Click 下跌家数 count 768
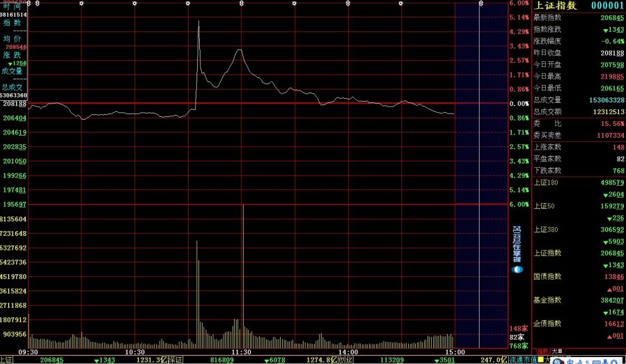Viewport: 626px width, 364px height. point(618,171)
